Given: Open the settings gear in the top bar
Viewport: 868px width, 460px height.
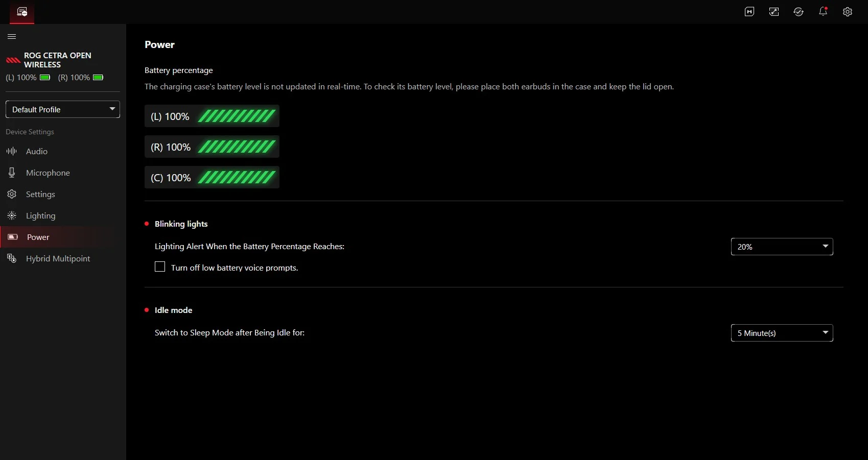Looking at the screenshot, I should tap(848, 12).
